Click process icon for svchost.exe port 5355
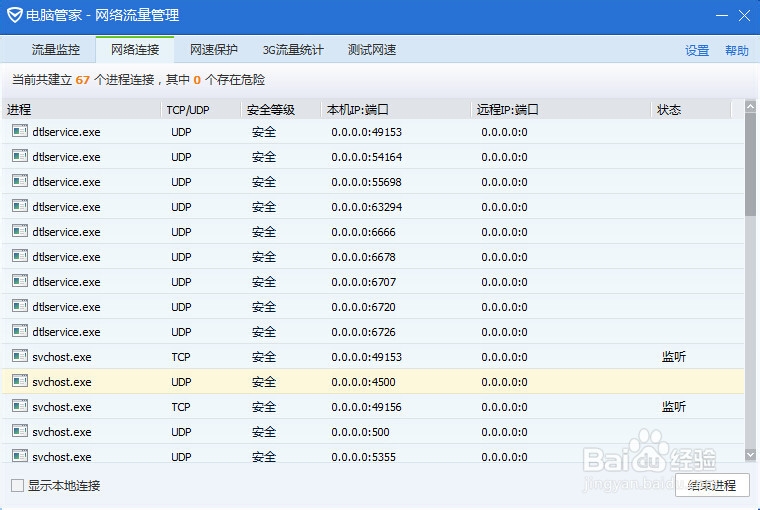This screenshot has width=760, height=510. [x=20, y=456]
